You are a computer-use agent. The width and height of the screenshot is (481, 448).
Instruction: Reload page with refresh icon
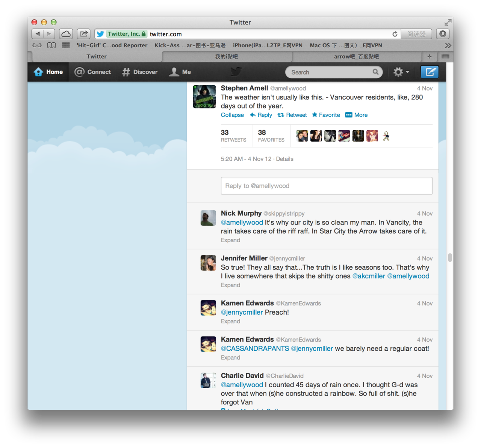point(395,34)
